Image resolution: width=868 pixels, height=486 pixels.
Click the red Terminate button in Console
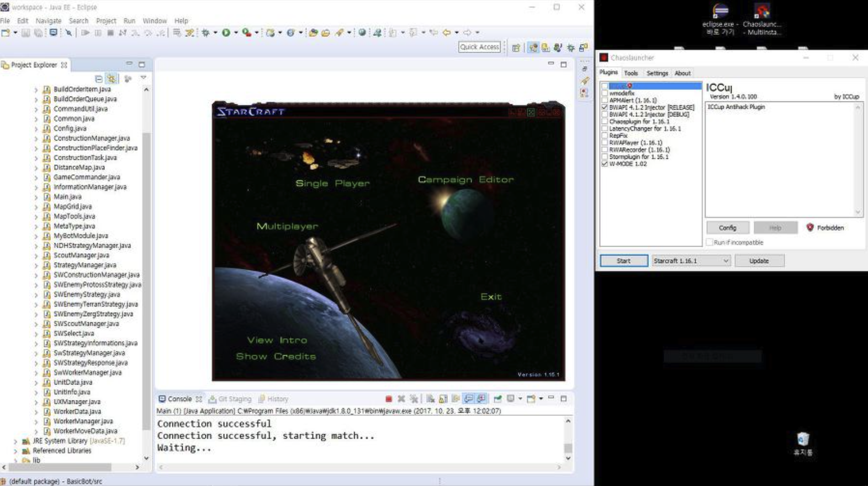389,399
